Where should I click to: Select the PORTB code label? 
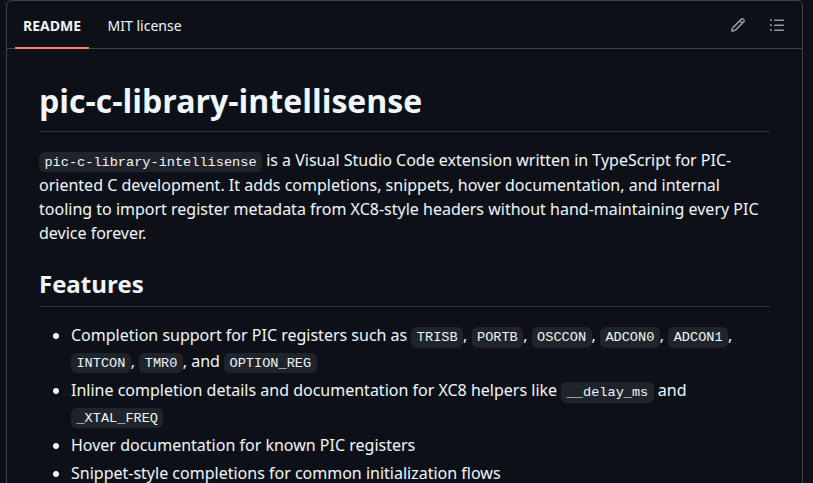(x=497, y=337)
